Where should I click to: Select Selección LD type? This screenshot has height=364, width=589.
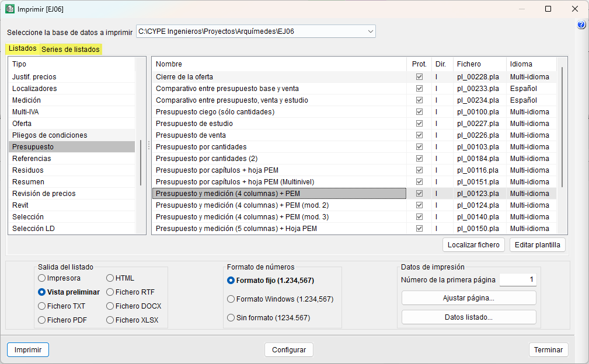tap(71, 228)
